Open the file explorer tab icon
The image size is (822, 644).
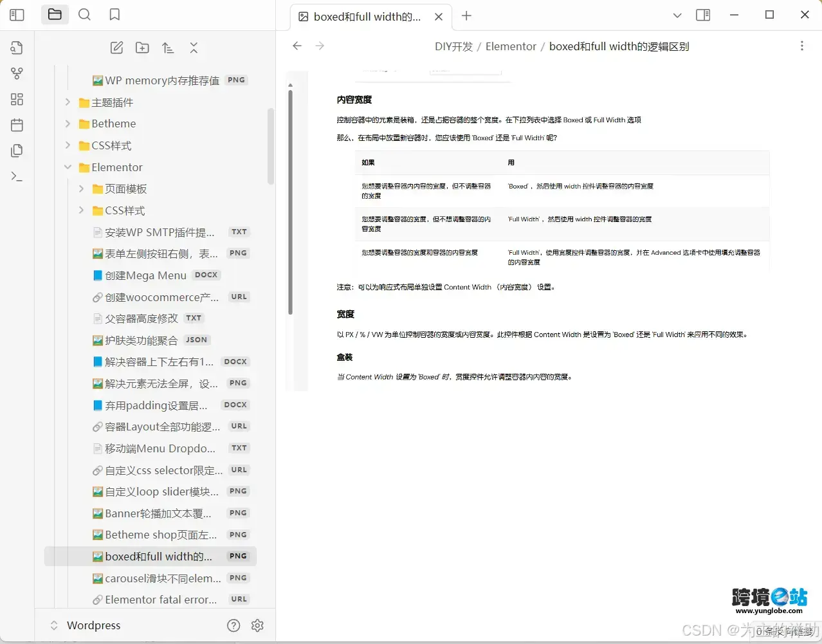[55, 14]
